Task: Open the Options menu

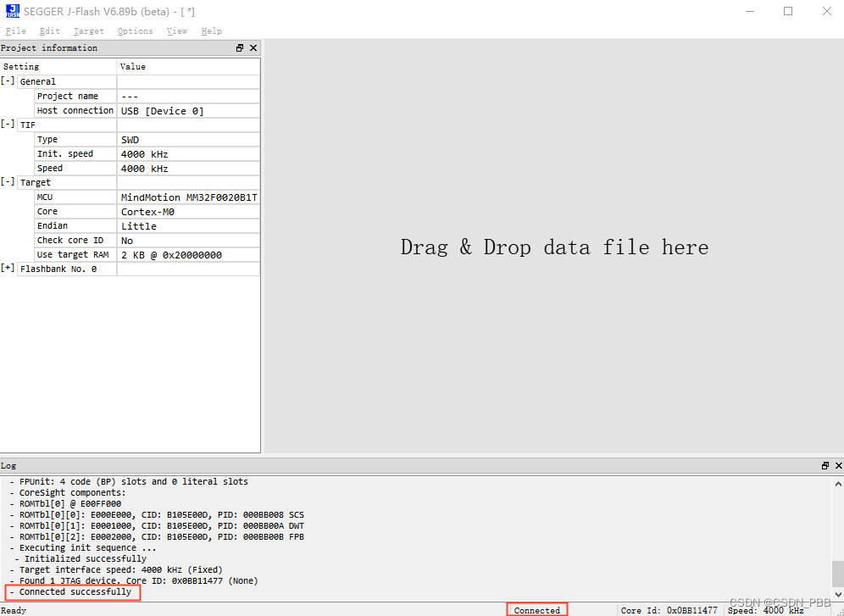Action: coord(135,31)
